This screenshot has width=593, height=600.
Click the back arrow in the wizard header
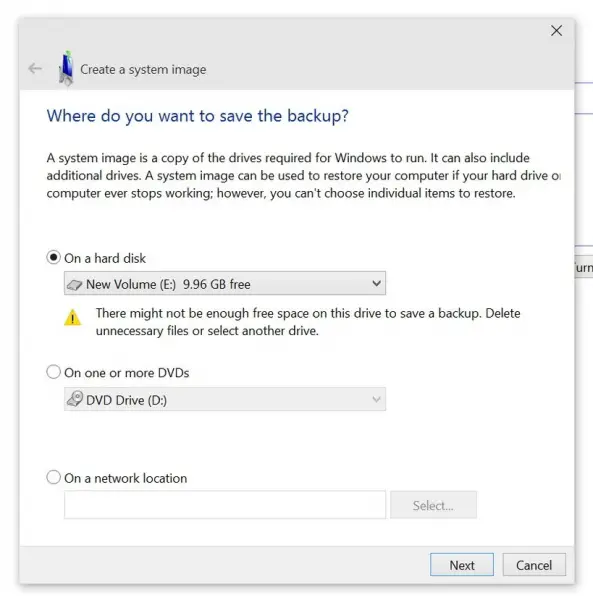pyautogui.click(x=35, y=69)
